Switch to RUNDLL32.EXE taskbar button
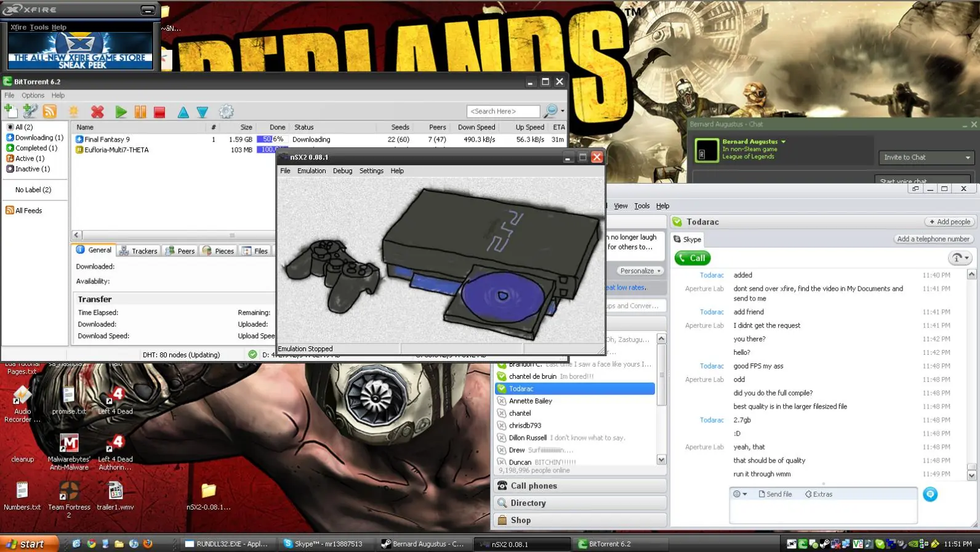The width and height of the screenshot is (980, 552). [x=227, y=544]
